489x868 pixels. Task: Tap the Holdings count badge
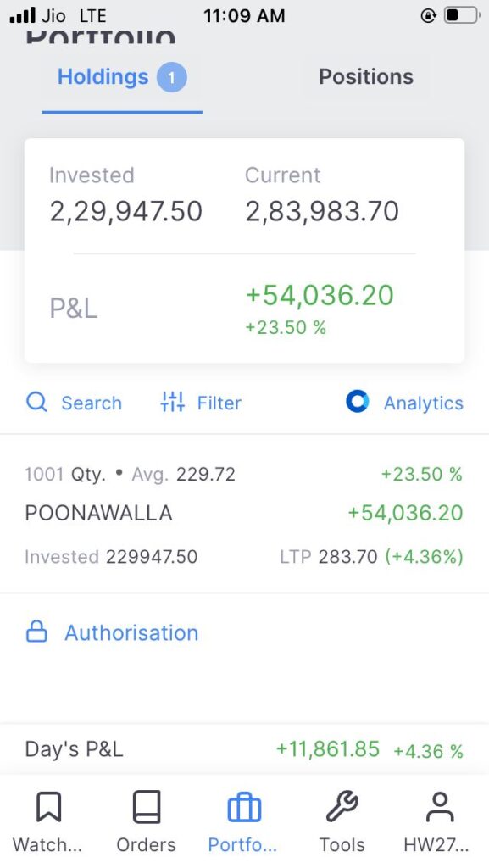point(171,77)
